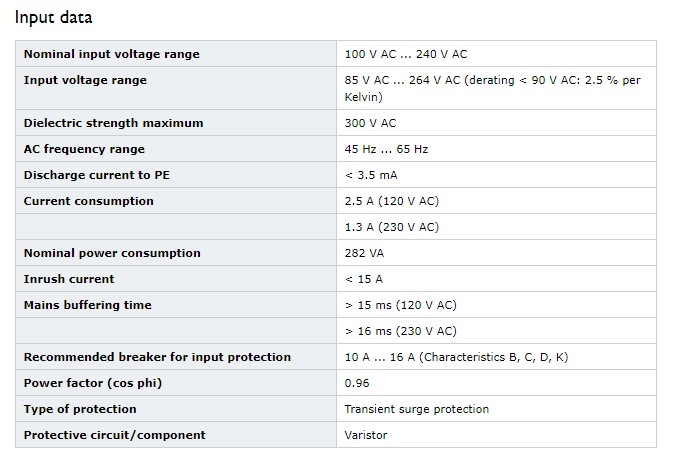This screenshot has height=465, width=673.
Task: Select the Power factor 0.96 value
Action: click(357, 383)
